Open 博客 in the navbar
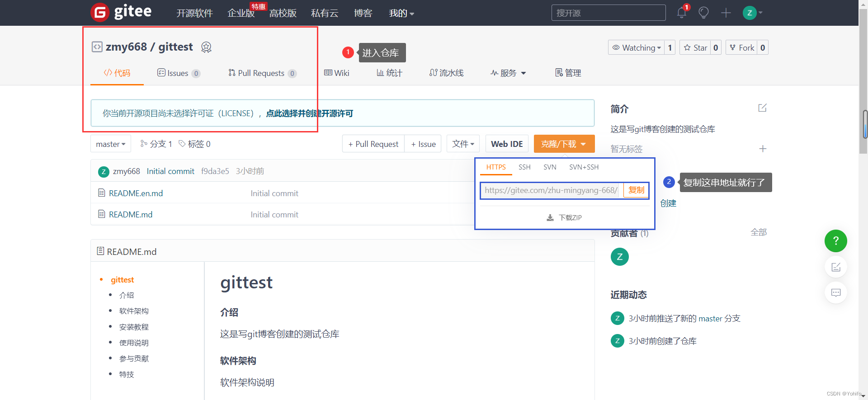Screen dimensions: 868x400 [x=363, y=13]
